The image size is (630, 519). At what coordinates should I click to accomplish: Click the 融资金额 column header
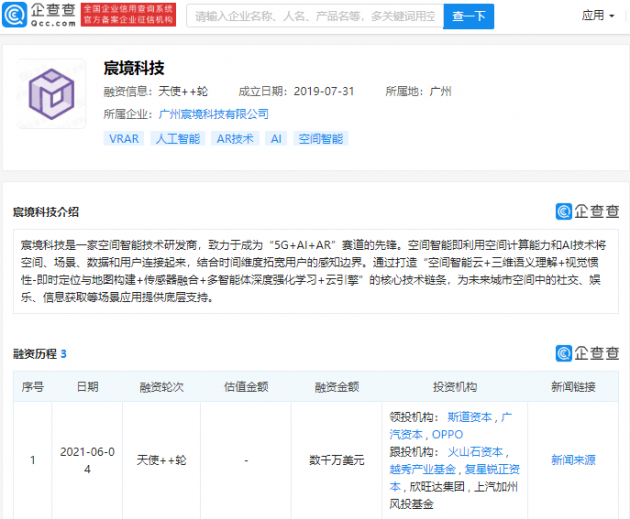(x=337, y=387)
